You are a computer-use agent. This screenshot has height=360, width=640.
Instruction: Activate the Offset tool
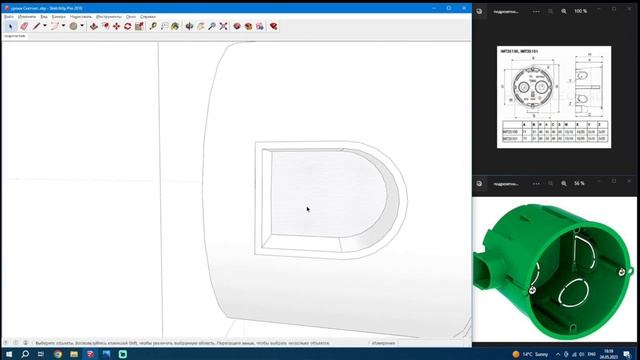(106, 27)
